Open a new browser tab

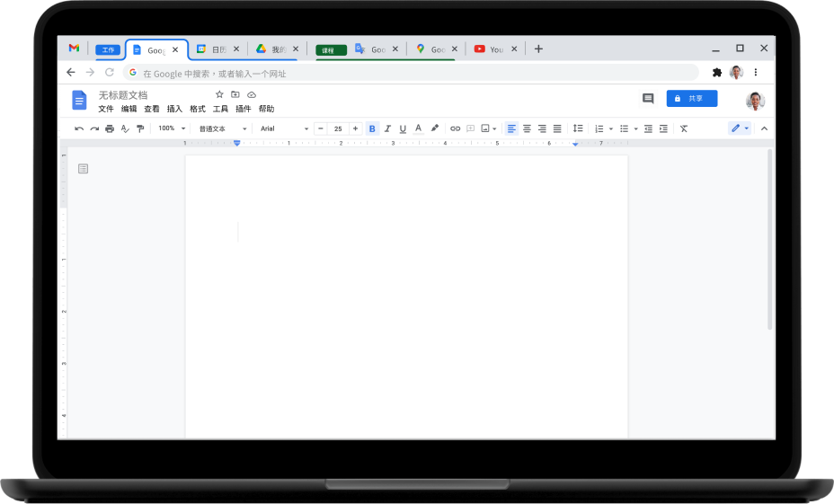[x=538, y=49]
